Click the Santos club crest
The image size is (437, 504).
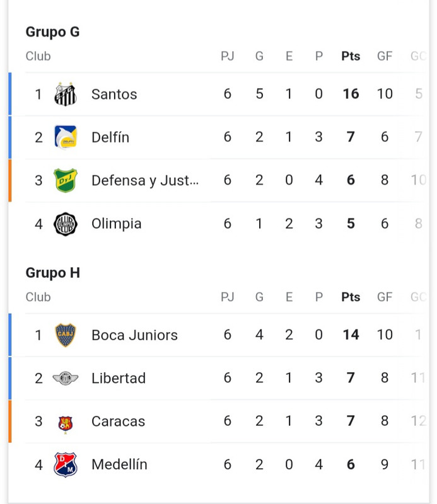[x=66, y=94]
